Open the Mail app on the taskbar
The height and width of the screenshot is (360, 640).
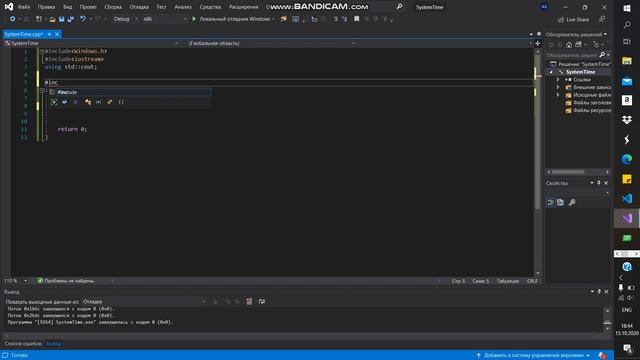627,81
